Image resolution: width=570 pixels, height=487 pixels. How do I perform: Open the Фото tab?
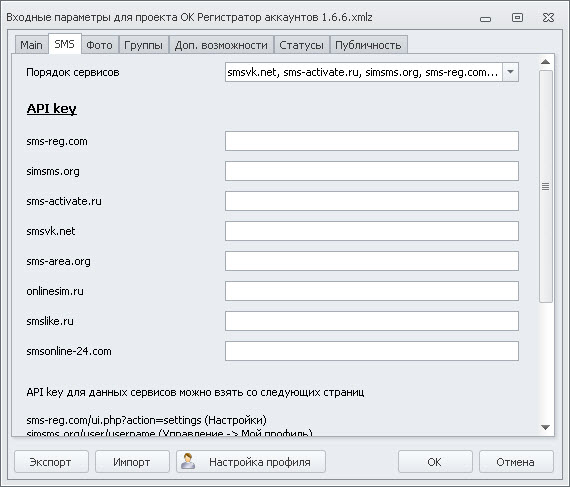point(99,45)
